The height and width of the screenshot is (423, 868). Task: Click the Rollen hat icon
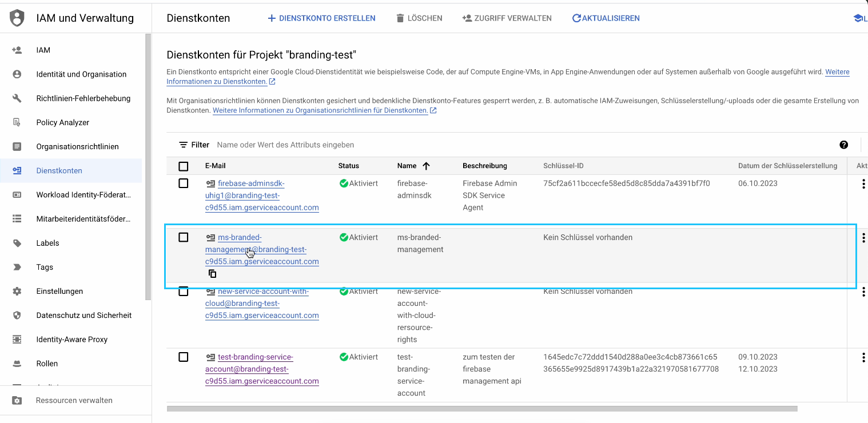tap(17, 363)
